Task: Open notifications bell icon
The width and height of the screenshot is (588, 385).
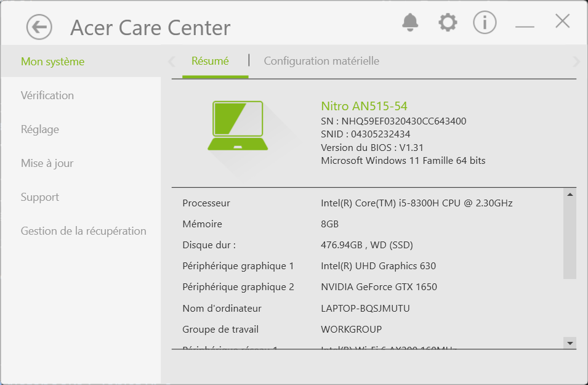Action: [x=410, y=23]
